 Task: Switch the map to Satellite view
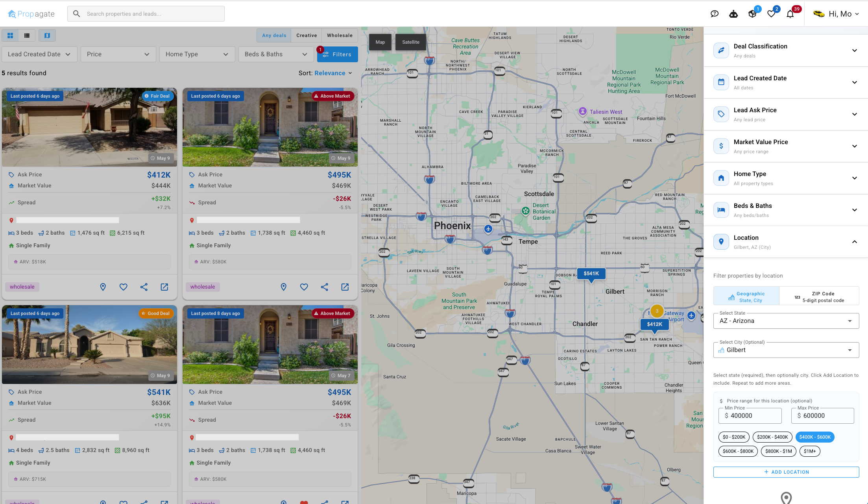click(x=410, y=42)
